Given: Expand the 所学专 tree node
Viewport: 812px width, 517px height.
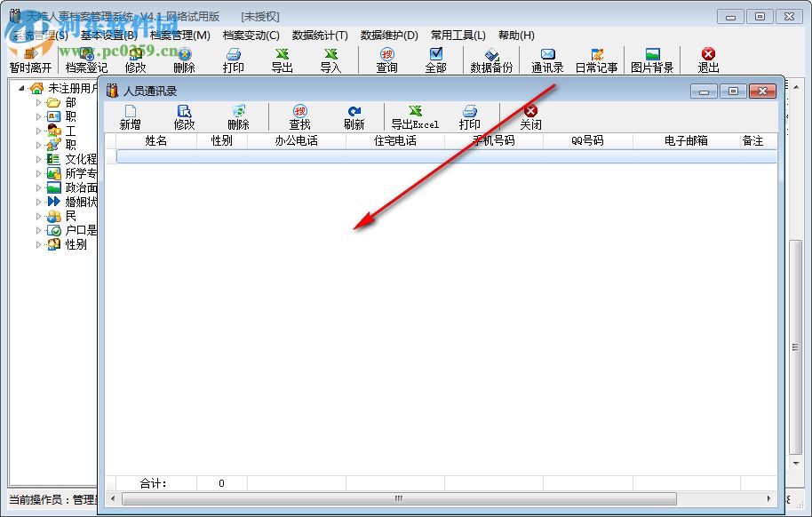Looking at the screenshot, I should [38, 173].
